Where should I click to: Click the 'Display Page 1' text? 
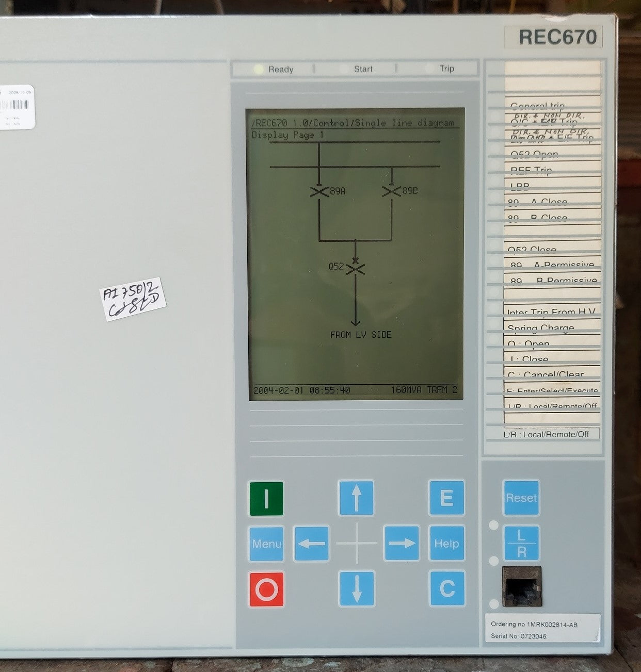287,135
